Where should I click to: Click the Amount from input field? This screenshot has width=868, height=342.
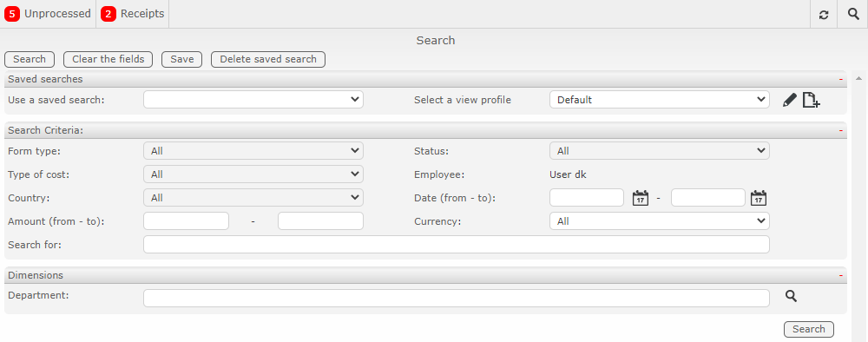pyautogui.click(x=186, y=220)
